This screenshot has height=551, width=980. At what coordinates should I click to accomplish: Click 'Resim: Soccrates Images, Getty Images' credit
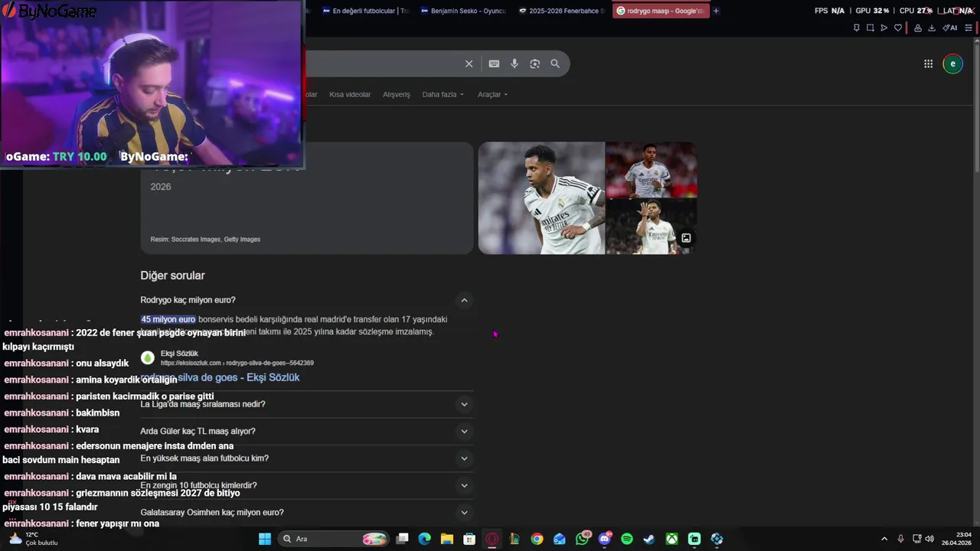[205, 240]
